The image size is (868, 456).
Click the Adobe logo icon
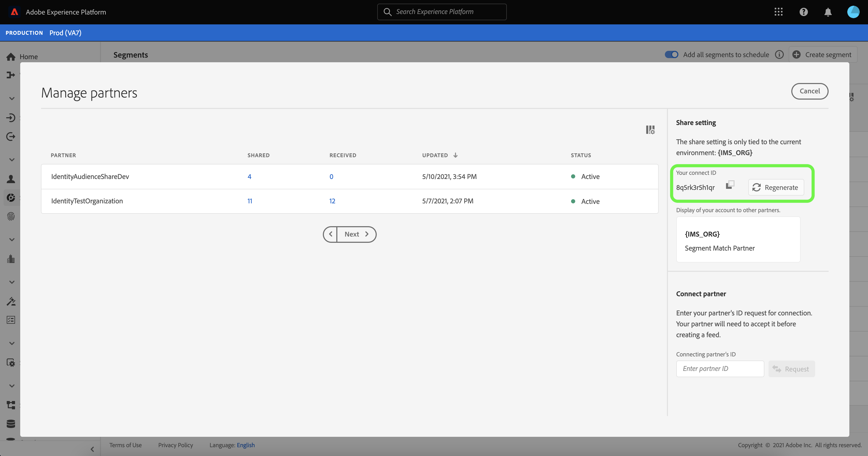(15, 12)
